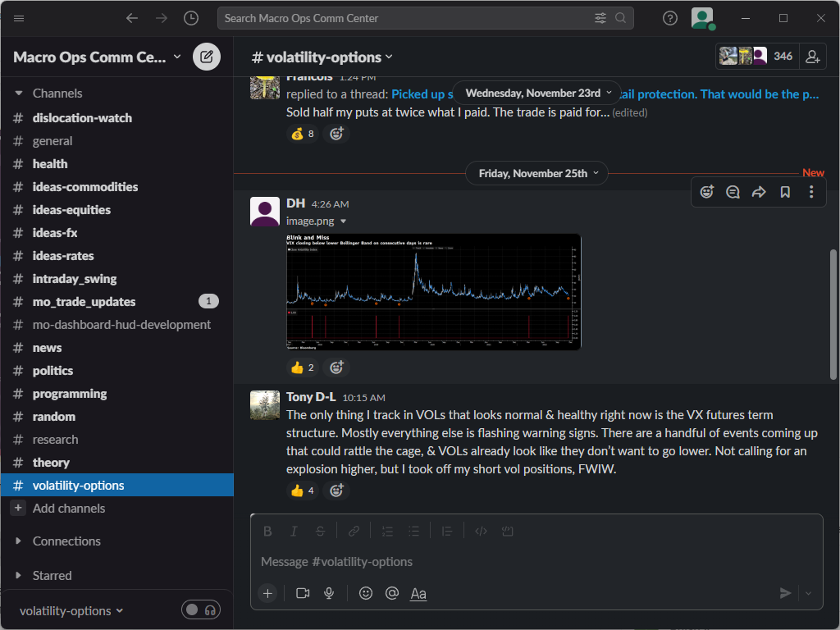This screenshot has height=630, width=840.
Task: Toggle the thumbs up reaction with 4
Action: [x=302, y=491]
